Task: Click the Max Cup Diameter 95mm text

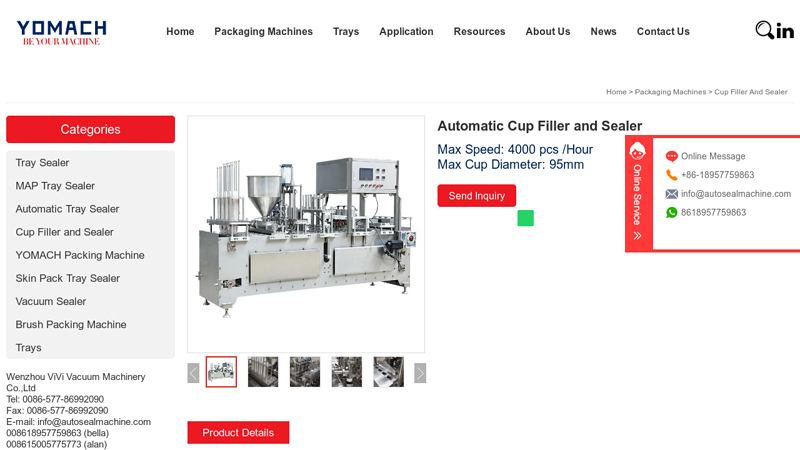Action: [511, 164]
